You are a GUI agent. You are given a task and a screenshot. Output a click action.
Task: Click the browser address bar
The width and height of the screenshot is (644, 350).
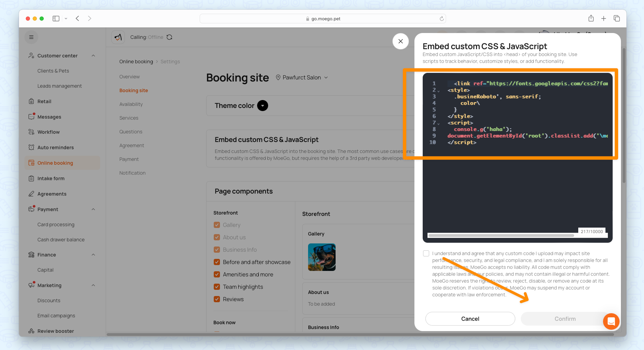click(x=323, y=19)
